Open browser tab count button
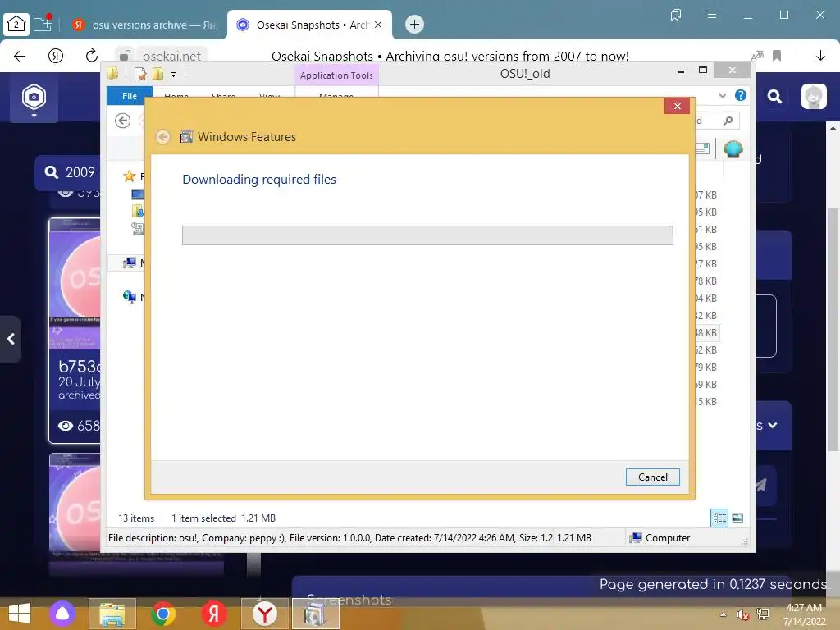840x630 pixels. click(x=16, y=24)
